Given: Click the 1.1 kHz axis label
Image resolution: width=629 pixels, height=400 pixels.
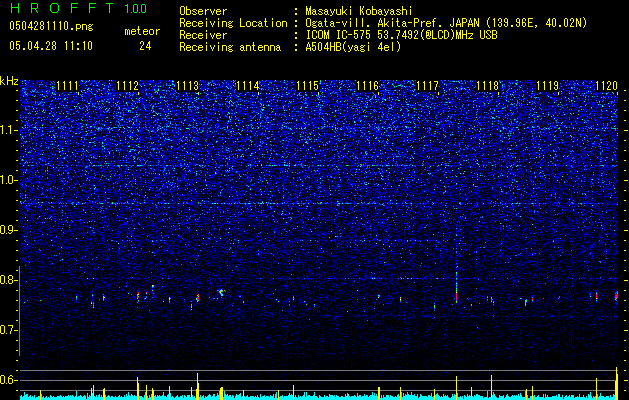Looking at the screenshot, I should click(x=8, y=130).
